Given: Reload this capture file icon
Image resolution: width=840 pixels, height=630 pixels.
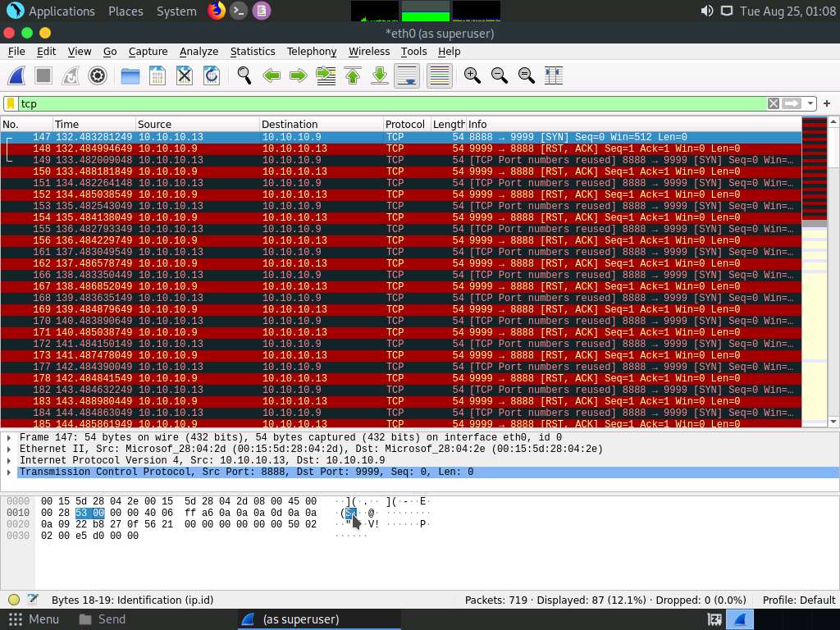Looking at the screenshot, I should click(212, 75).
